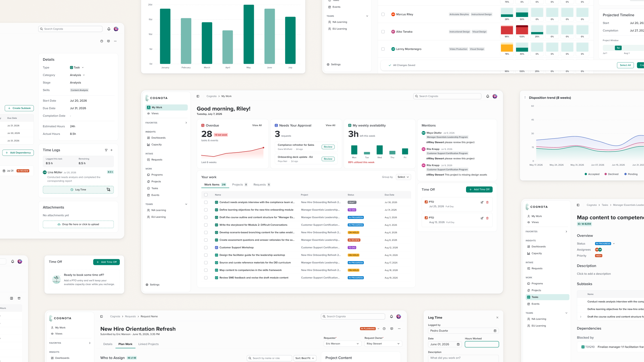Open more options ellipsis in Details panel
Screen dimensions: 644x362
[x=115, y=41]
